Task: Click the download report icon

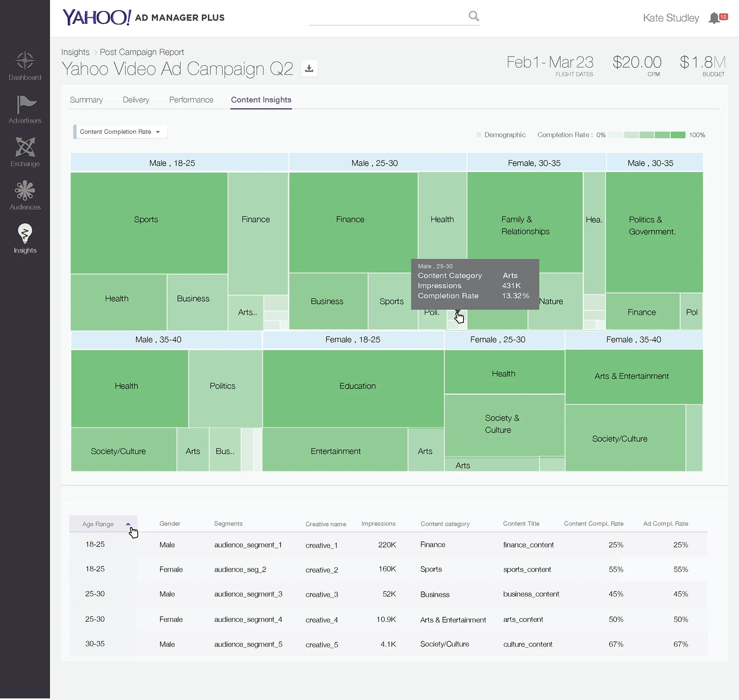Action: click(x=309, y=68)
